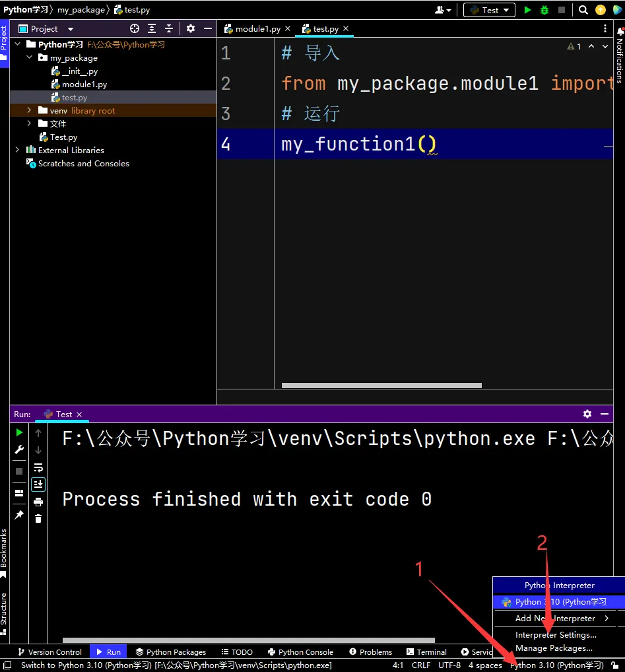This screenshot has height=672, width=625.
Task: Open the Python Console tool window
Action: [x=300, y=652]
